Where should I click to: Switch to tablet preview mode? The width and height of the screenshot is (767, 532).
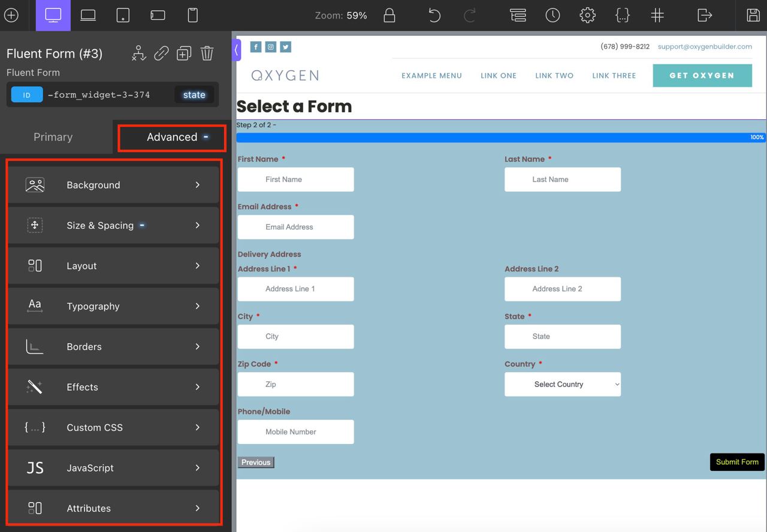[x=122, y=16]
